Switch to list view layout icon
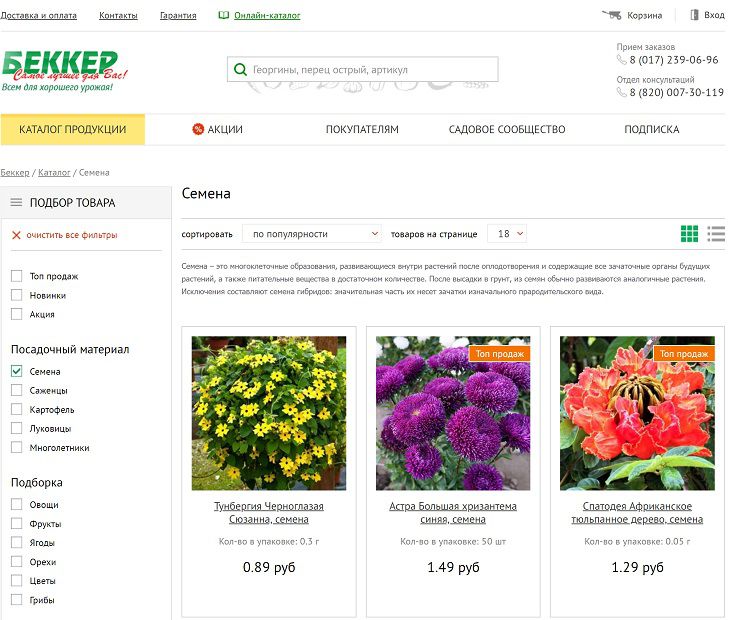Viewport: 730px width, 620px height. click(x=715, y=233)
